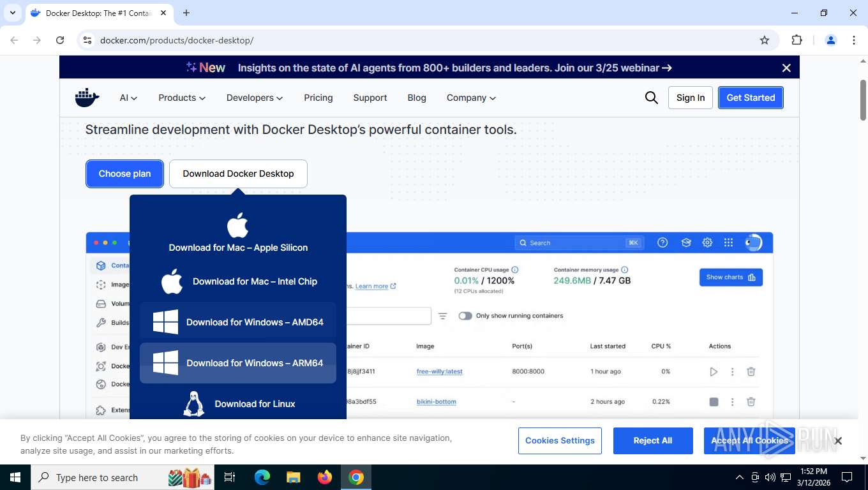Open the Chrome profile icon
Screen dimensions: 868x490
831,40
